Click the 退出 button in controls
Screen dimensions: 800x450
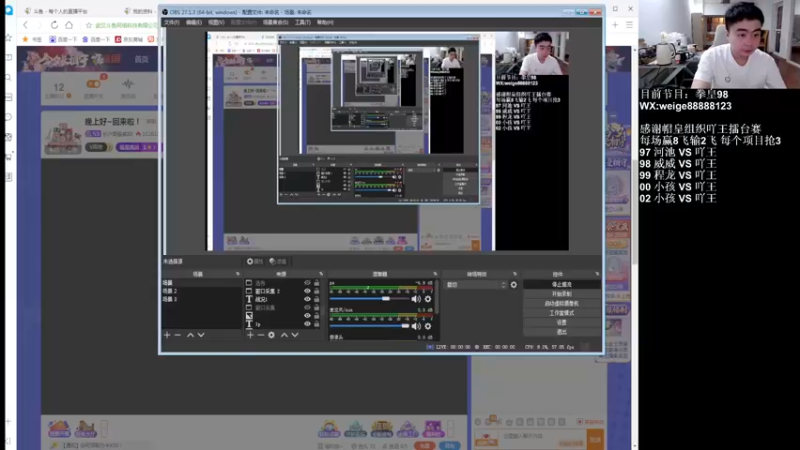562,332
